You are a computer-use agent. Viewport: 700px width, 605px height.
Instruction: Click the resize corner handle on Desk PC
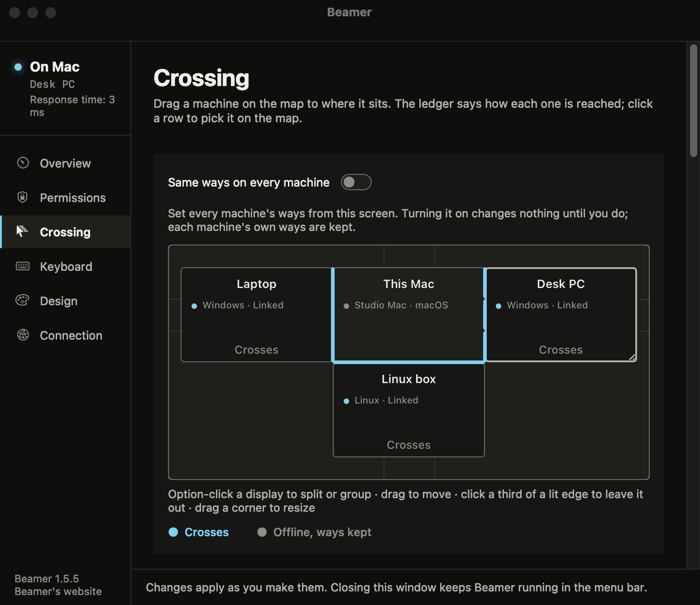632,357
